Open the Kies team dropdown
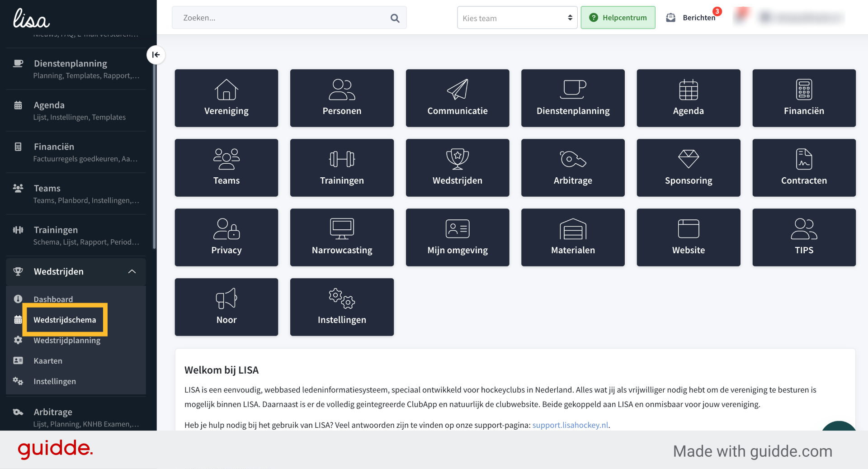The width and height of the screenshot is (868, 469). pyautogui.click(x=517, y=18)
